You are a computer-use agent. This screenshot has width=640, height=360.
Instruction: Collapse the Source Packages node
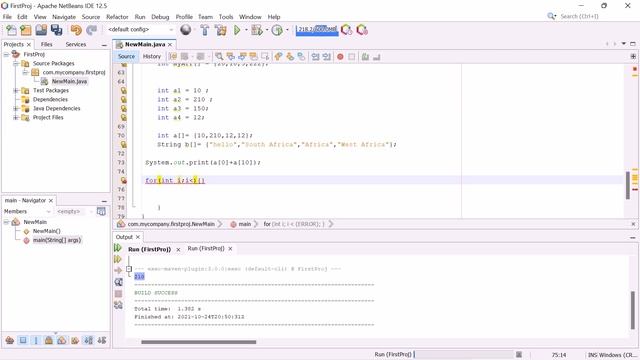[x=16, y=63]
